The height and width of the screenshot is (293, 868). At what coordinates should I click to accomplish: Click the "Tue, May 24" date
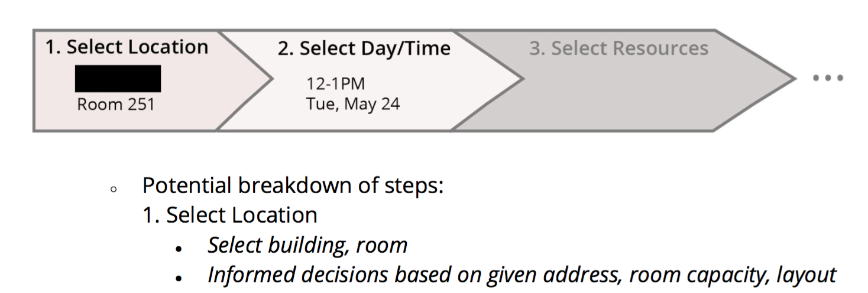pos(353,105)
